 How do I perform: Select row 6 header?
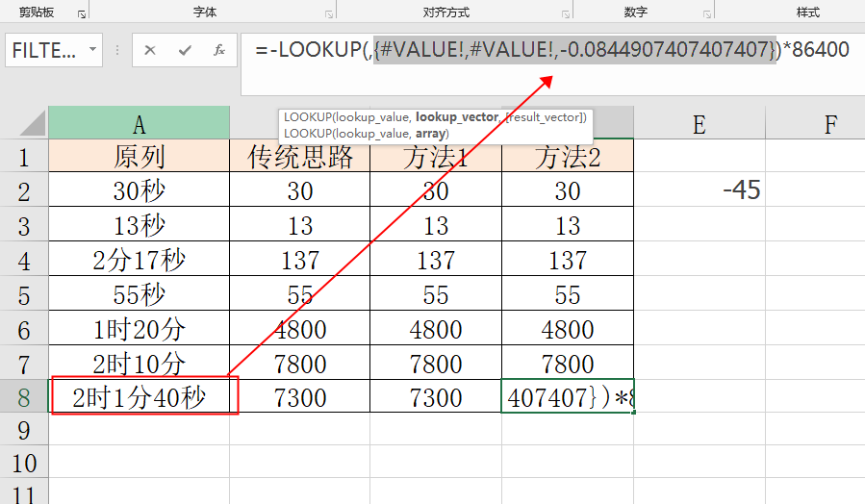[24, 329]
